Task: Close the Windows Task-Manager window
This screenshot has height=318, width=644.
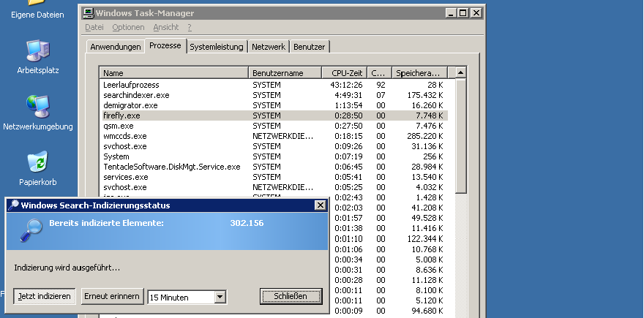Action: tap(476, 13)
